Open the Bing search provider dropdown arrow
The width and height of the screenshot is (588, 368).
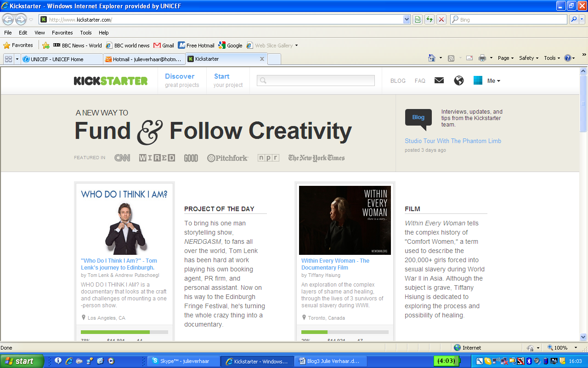[582, 19]
